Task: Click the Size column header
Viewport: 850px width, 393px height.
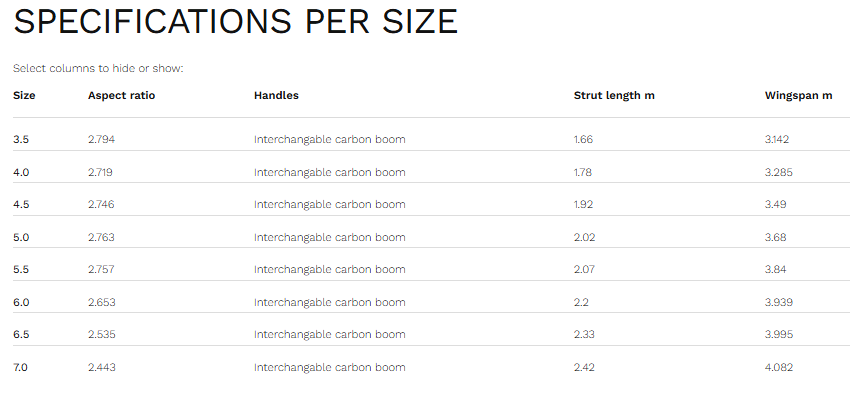Action: pos(24,95)
